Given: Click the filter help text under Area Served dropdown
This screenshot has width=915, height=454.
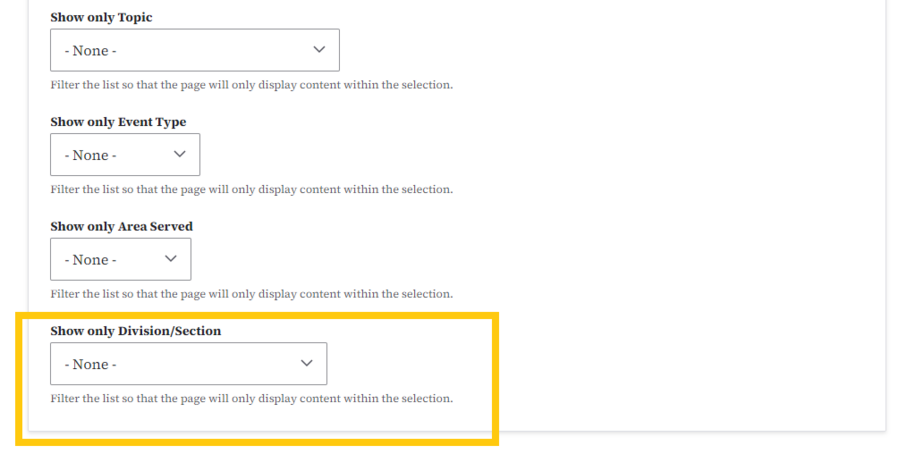Looking at the screenshot, I should 251,294.
